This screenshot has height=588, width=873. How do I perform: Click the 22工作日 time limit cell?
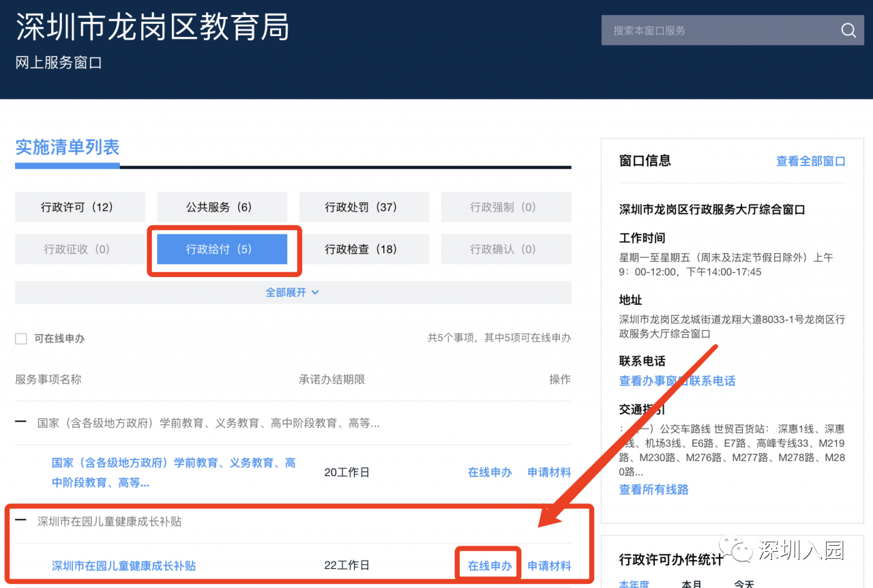[346, 565]
